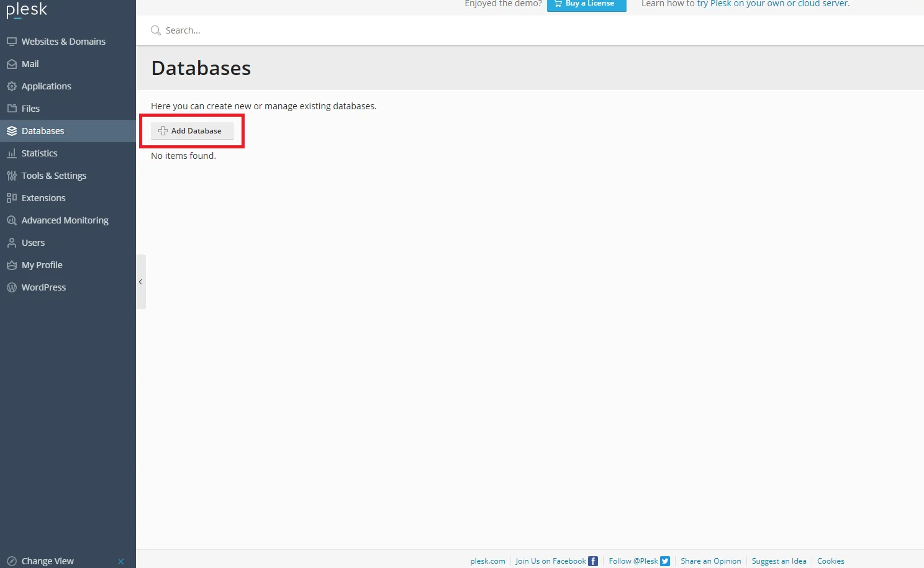Open the Twitter icon beside Follow @Plesk
The height and width of the screenshot is (568, 924).
click(665, 561)
